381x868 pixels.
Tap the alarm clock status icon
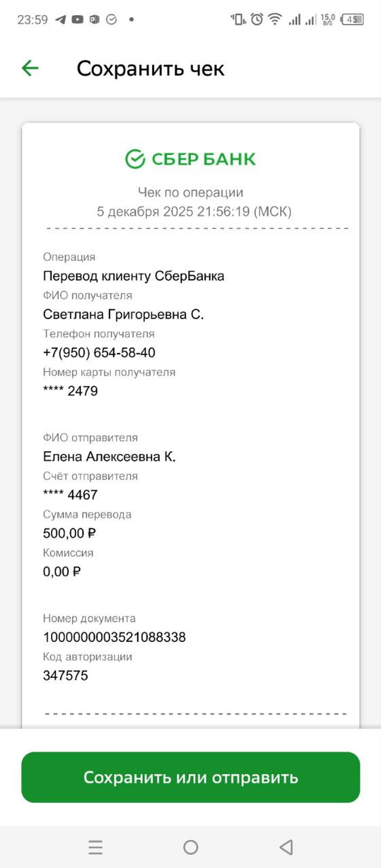coord(257,20)
